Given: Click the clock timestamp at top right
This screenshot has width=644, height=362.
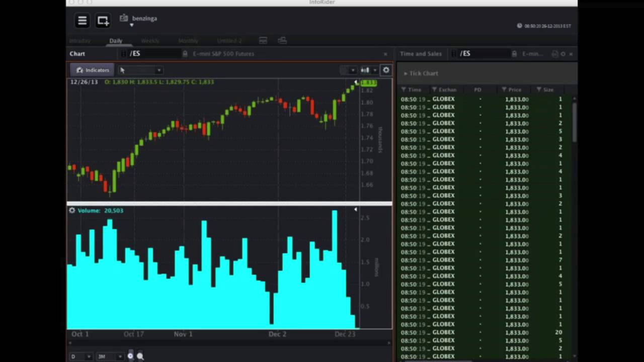Looking at the screenshot, I should [544, 26].
